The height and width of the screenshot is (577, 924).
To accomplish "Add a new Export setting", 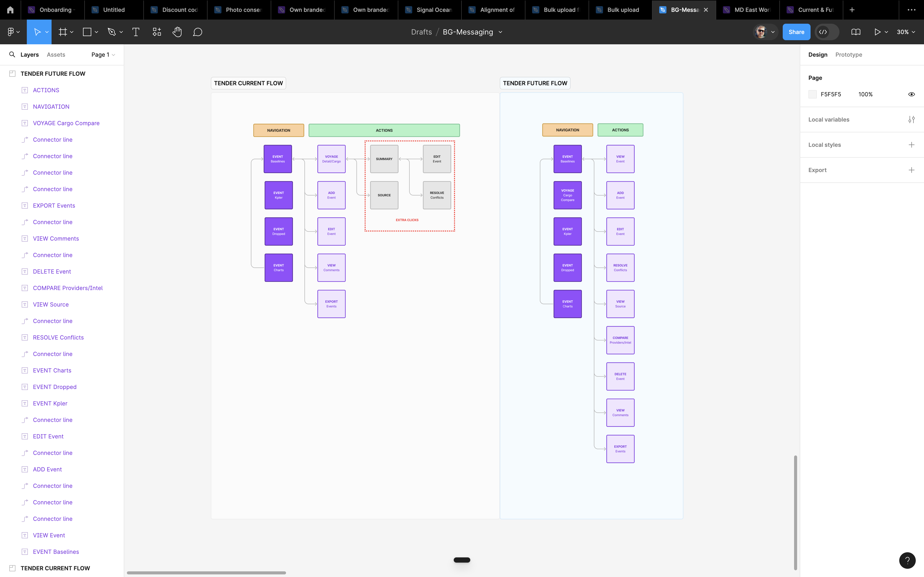I will click(911, 170).
